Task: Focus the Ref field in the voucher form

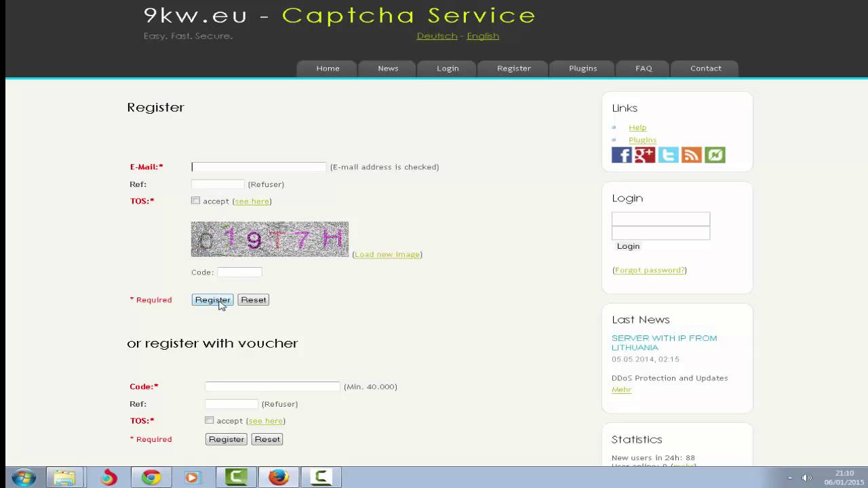Action: click(231, 404)
